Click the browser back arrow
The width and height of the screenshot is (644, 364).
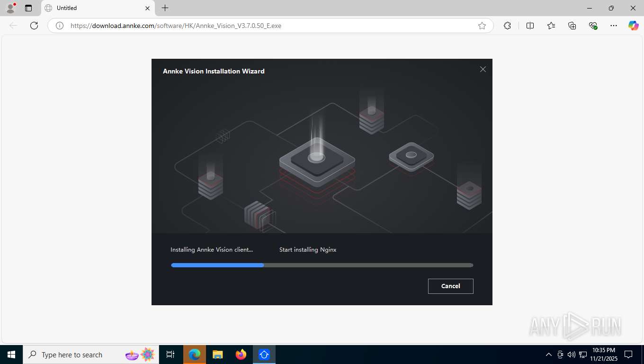(13, 26)
